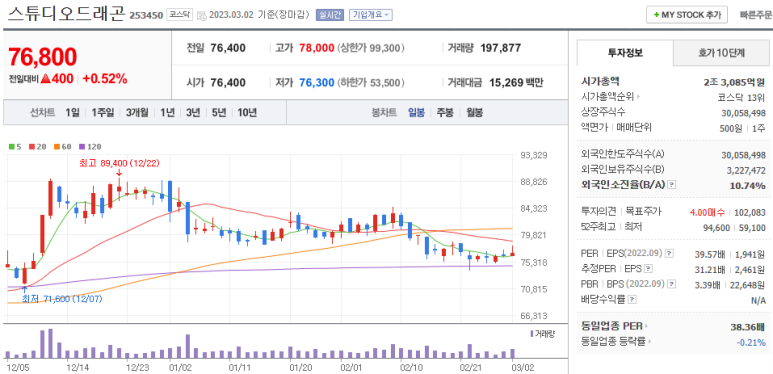
Task: Open the 기업개요 dropdown
Action: [x=371, y=15]
